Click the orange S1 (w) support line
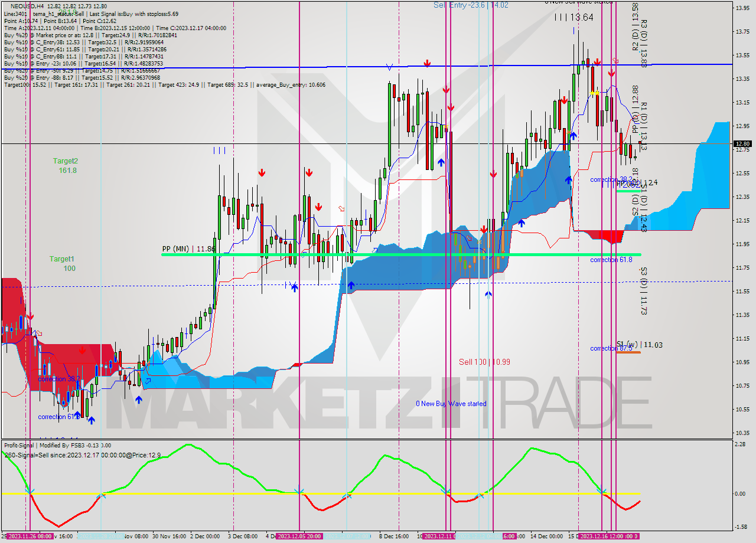756x543 pixels. (x=628, y=352)
